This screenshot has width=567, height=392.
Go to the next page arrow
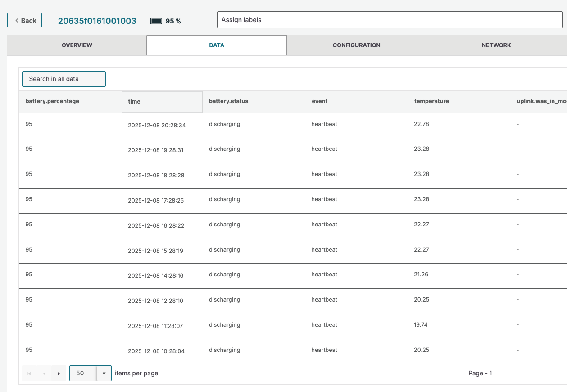point(59,374)
